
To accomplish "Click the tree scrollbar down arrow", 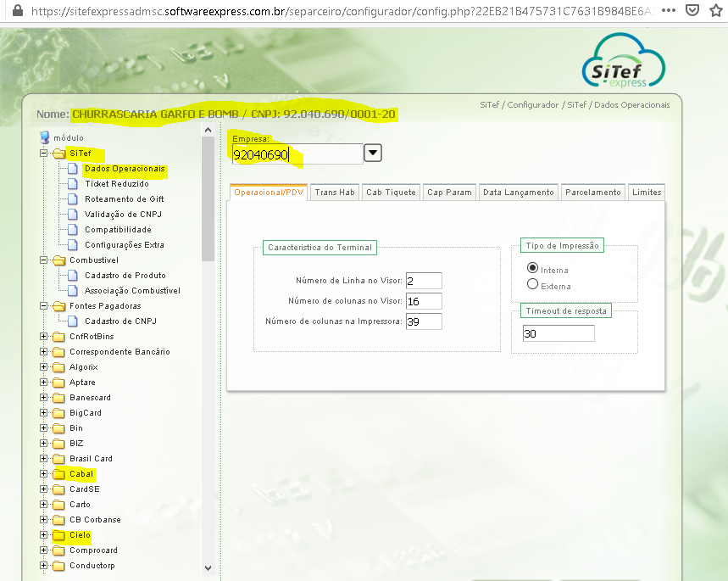I will [208, 568].
